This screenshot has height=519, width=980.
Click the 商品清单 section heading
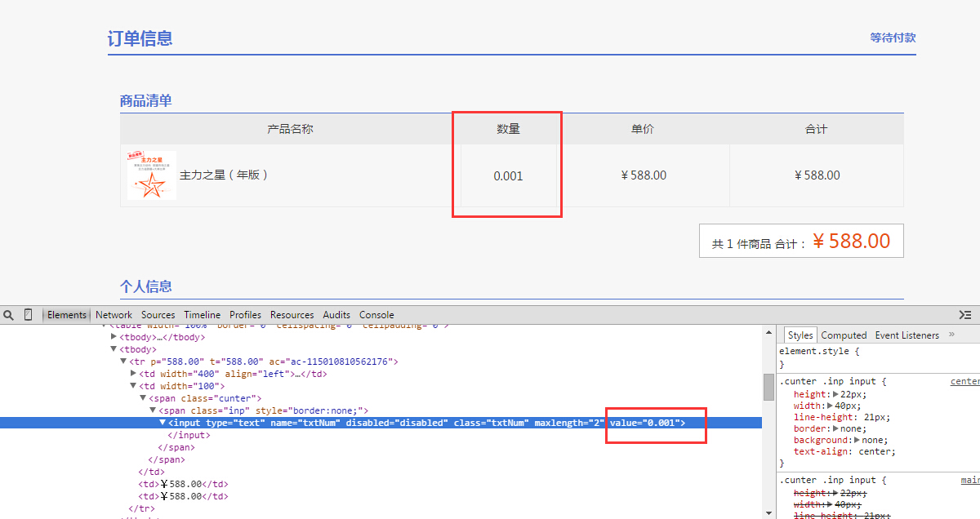click(145, 100)
